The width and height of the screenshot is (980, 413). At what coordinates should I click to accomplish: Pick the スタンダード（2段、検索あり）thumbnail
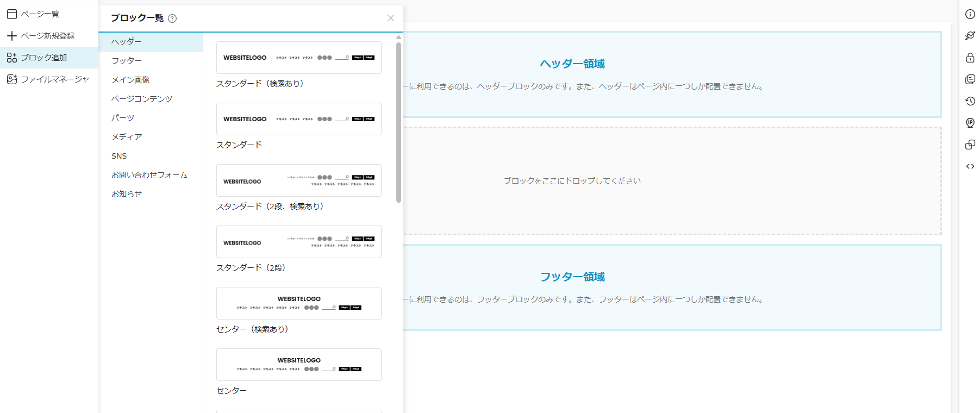[x=299, y=180]
